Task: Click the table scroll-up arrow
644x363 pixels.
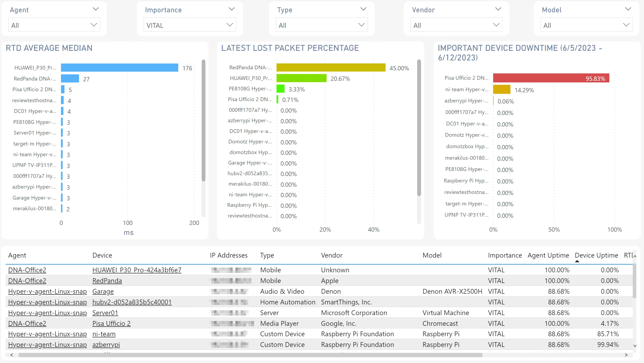Action: 635,256
